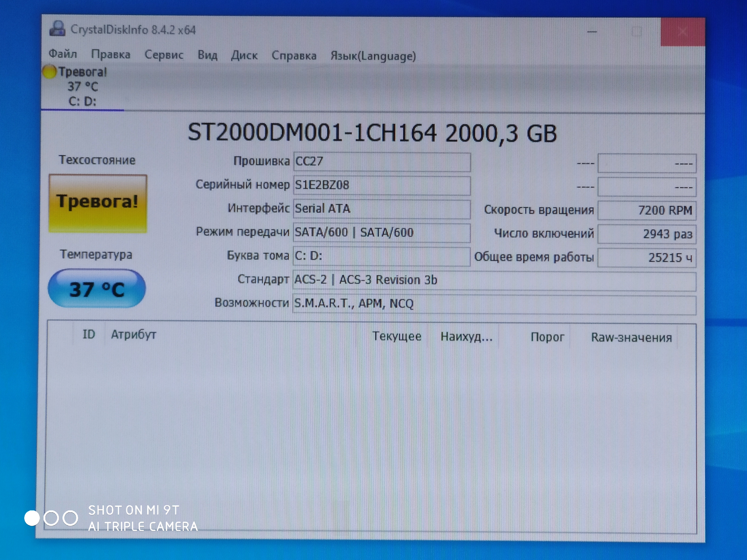Open the Диск menu
This screenshot has height=560, width=747.
244,55
